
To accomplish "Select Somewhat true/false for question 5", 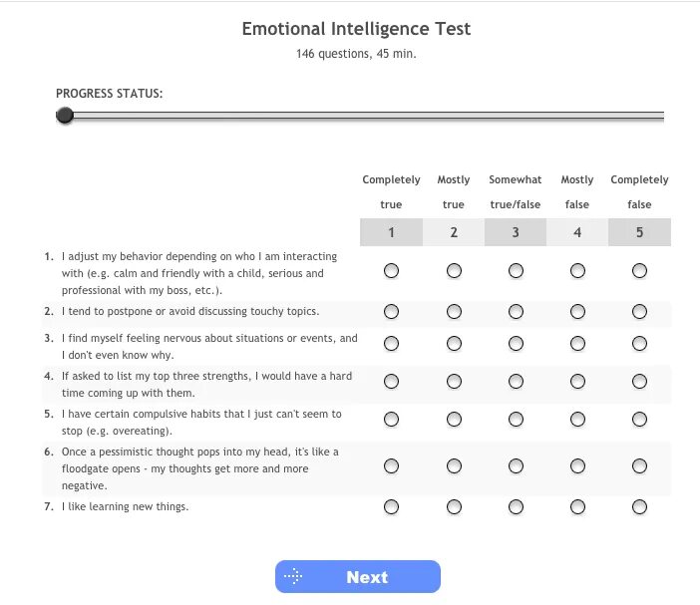I will point(516,420).
